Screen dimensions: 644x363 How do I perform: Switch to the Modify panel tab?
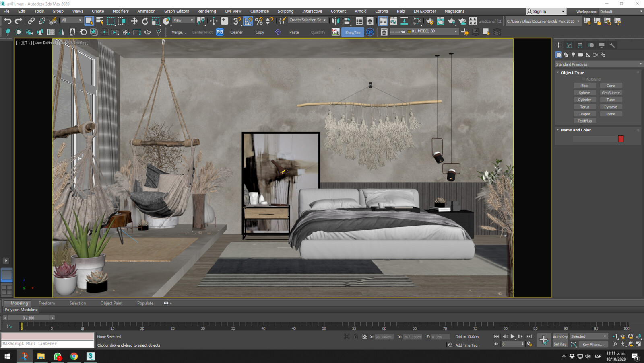569,45
